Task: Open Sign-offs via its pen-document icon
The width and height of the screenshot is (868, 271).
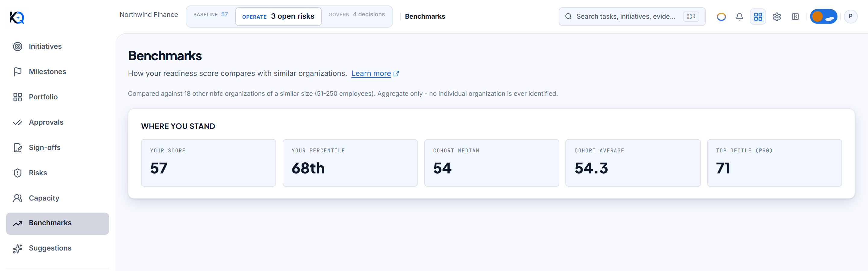Action: click(17, 148)
